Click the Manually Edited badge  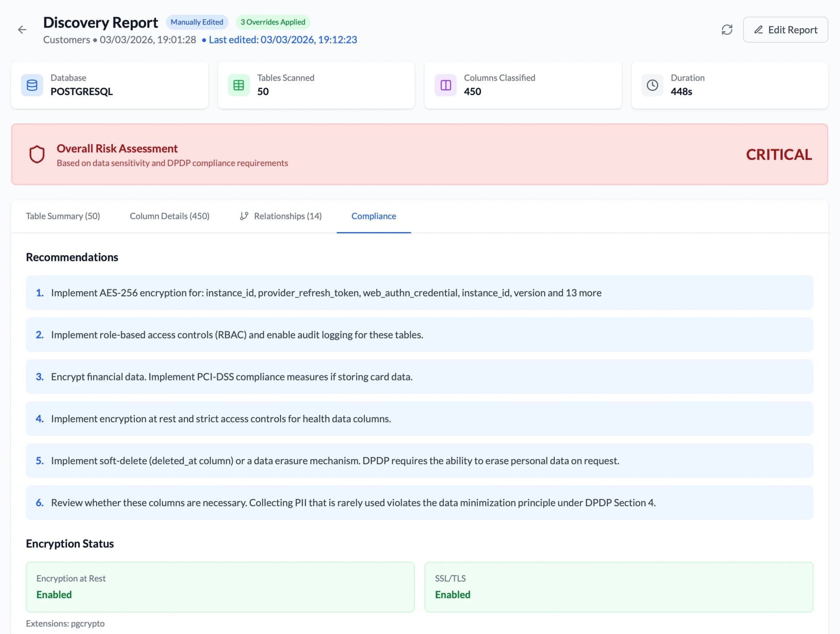pos(197,22)
